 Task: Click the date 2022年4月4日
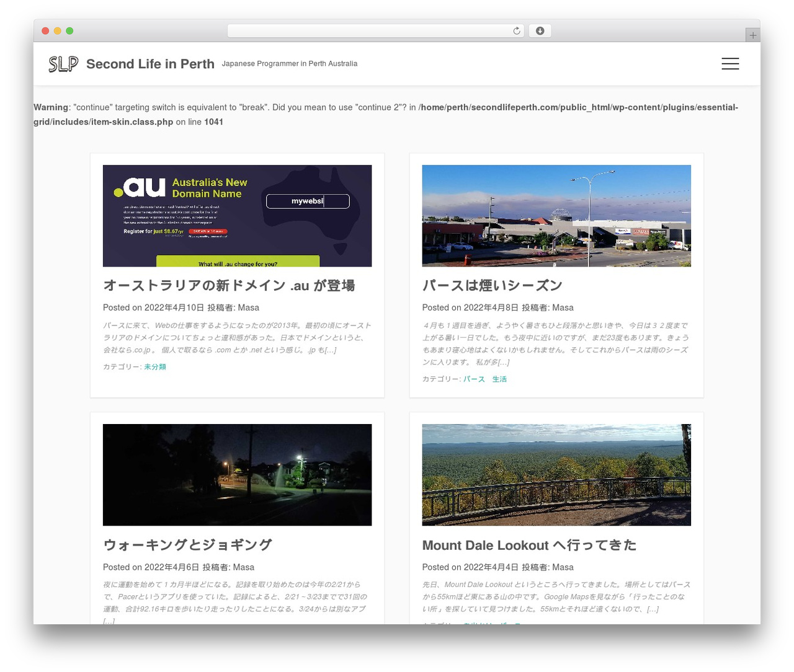(x=491, y=567)
